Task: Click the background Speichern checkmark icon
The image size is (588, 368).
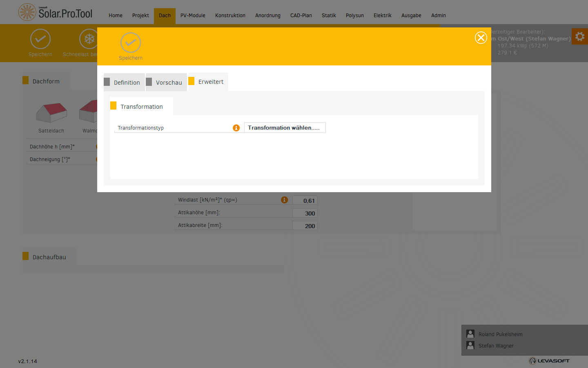Action: point(40,39)
